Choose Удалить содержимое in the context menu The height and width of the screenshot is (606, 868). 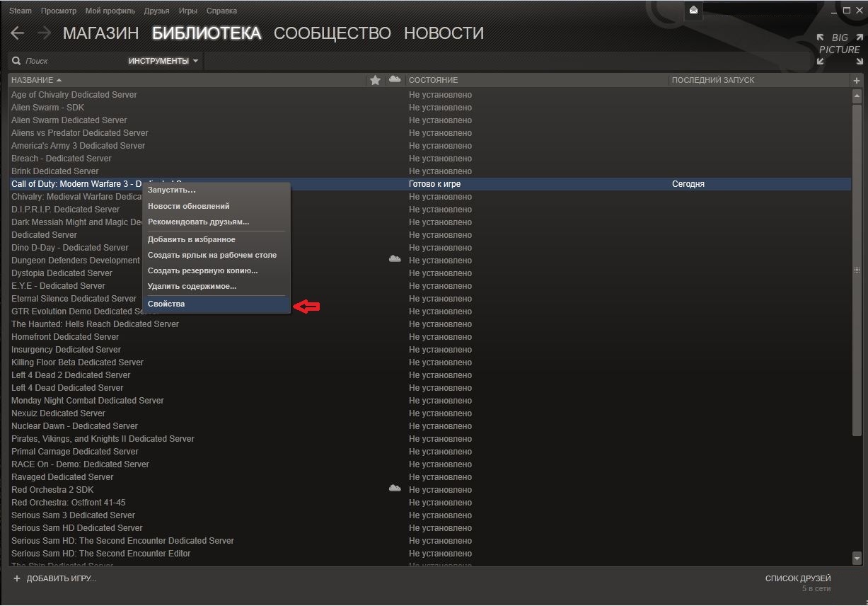click(216, 286)
